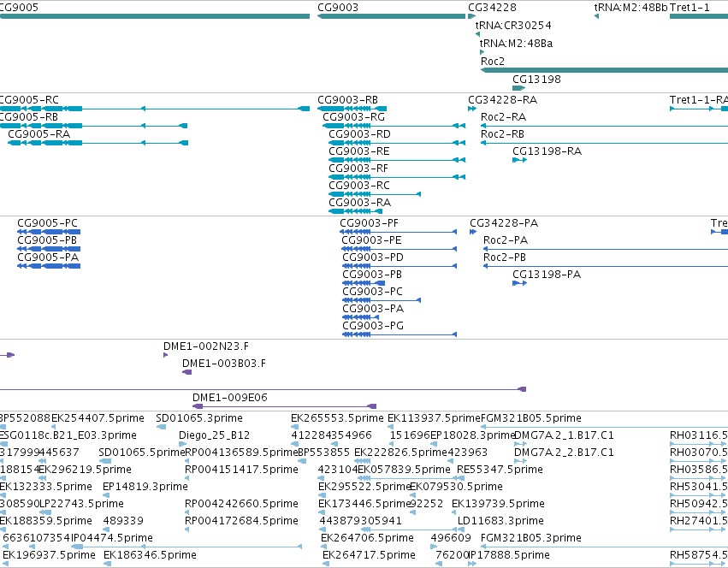Click the CG9005-RC transcript label
This screenshot has height=568, width=728.
(x=29, y=100)
